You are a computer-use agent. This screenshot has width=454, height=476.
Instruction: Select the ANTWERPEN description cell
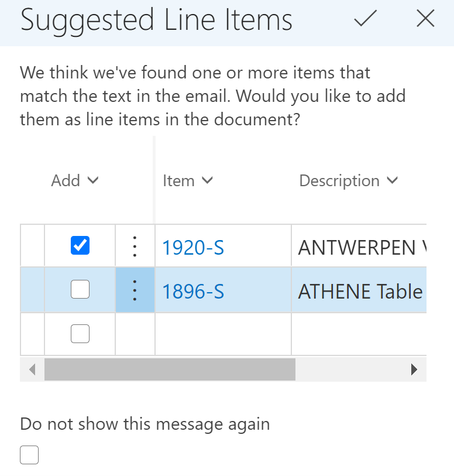(359, 246)
